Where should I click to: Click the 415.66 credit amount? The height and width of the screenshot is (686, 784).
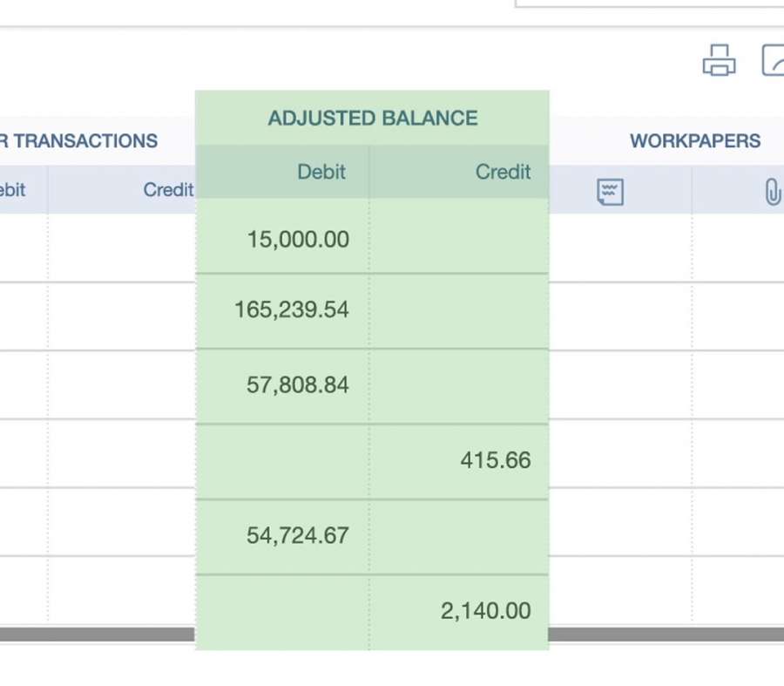(x=496, y=460)
